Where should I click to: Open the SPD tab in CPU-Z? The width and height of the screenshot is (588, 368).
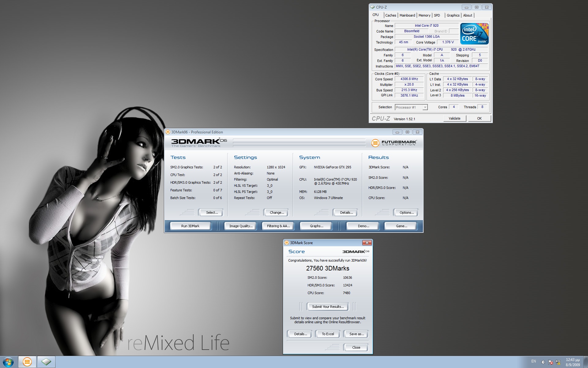(437, 15)
